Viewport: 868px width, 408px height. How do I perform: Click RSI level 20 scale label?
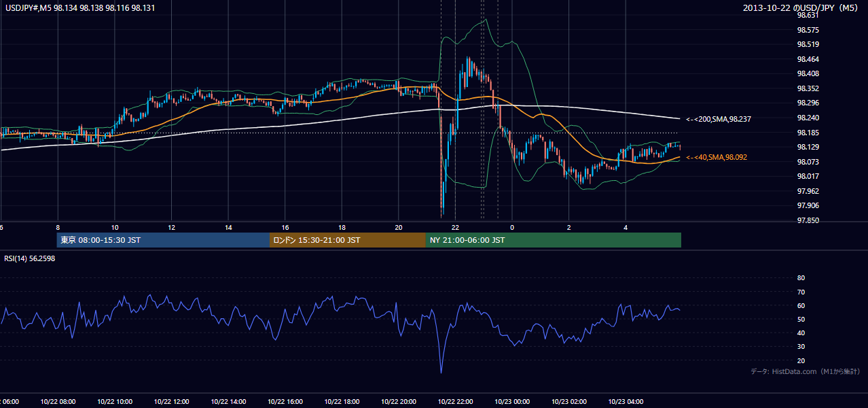pos(801,360)
